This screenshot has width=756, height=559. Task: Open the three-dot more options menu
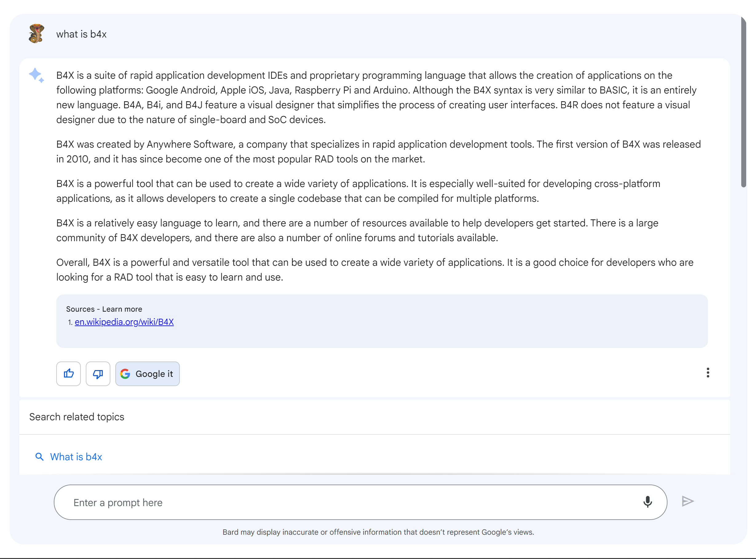point(708,373)
